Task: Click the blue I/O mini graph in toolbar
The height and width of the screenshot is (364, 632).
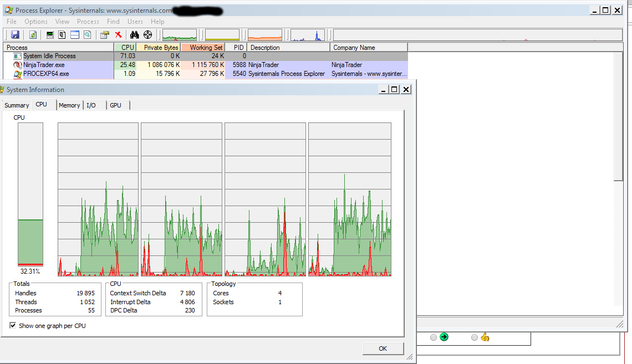Action: pos(308,35)
